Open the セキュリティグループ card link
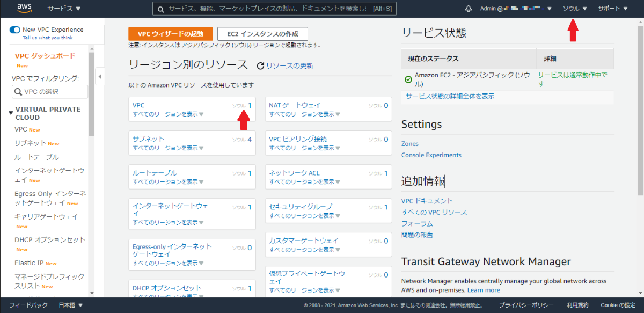Screen dimensions: 644x313 pos(301,207)
